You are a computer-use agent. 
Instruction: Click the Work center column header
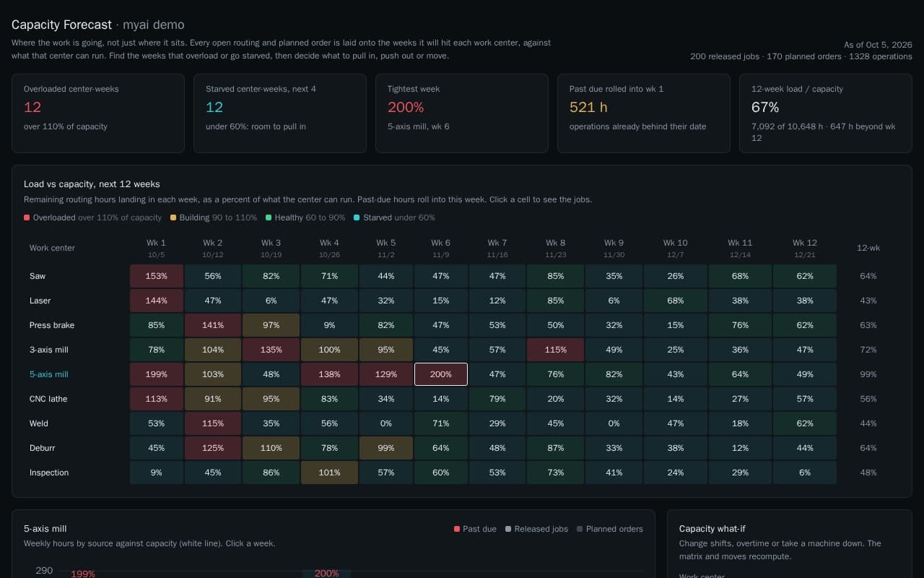tap(52, 248)
